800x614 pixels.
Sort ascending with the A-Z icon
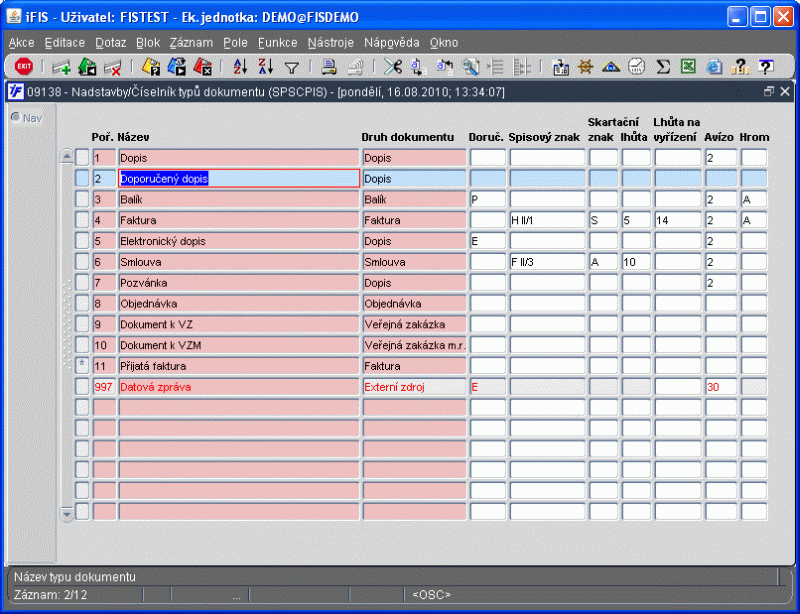tap(240, 66)
